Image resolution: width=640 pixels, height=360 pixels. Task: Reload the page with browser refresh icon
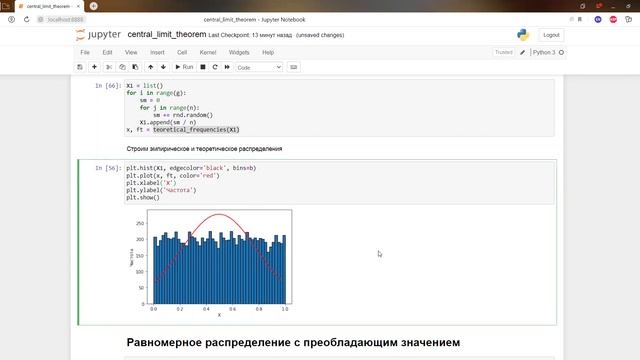coord(27,19)
